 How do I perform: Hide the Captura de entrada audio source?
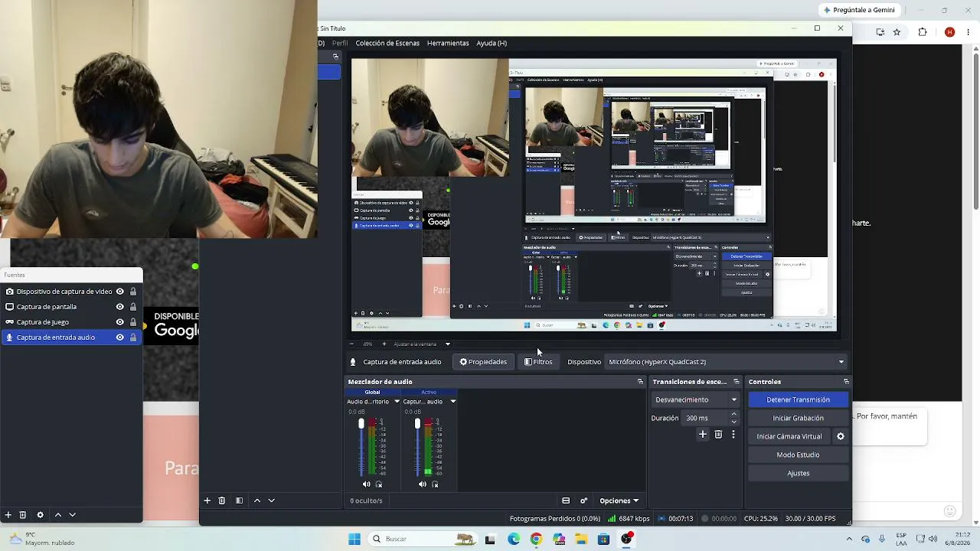click(x=119, y=337)
